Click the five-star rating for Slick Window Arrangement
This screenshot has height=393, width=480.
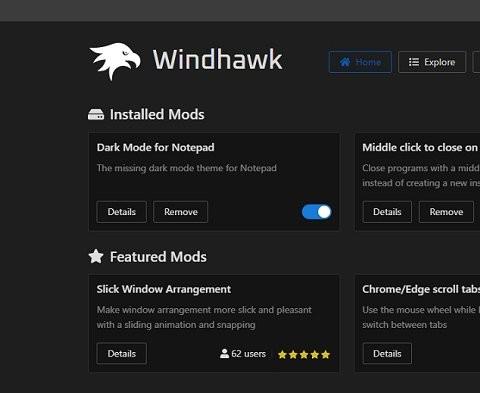point(304,354)
